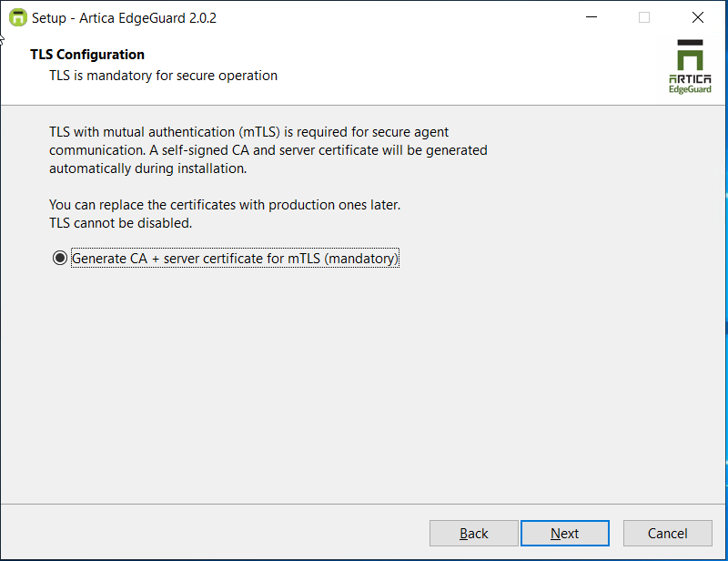Minimize the setup window
The width and height of the screenshot is (728, 561).
click(x=591, y=17)
